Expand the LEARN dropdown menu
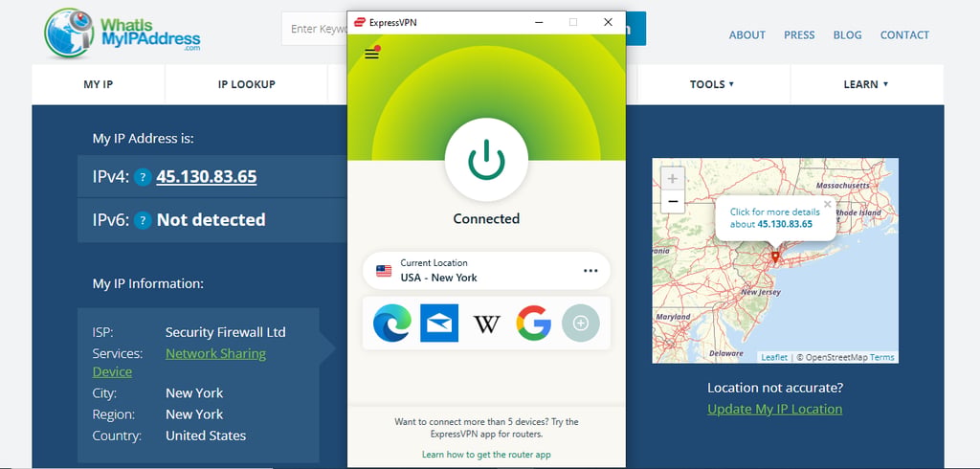980x469 pixels. (x=866, y=84)
